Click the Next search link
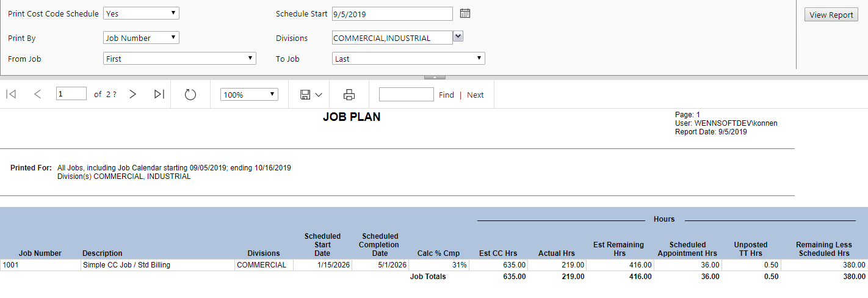Screen dimensions: 868x298 click(x=475, y=95)
